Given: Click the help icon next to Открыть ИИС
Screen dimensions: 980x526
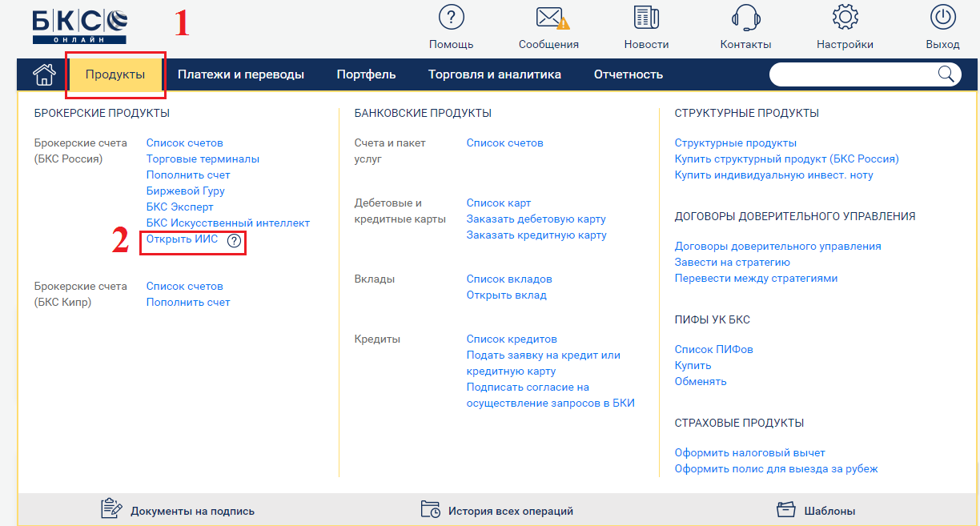Looking at the screenshot, I should point(234,240).
